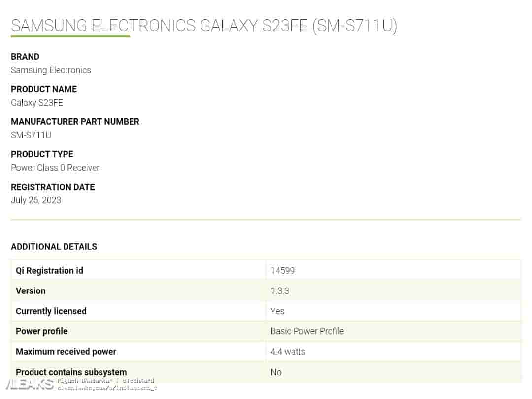Click the Samsung Galaxy S23FE page title
This screenshot has width=532, height=399.
(x=203, y=25)
